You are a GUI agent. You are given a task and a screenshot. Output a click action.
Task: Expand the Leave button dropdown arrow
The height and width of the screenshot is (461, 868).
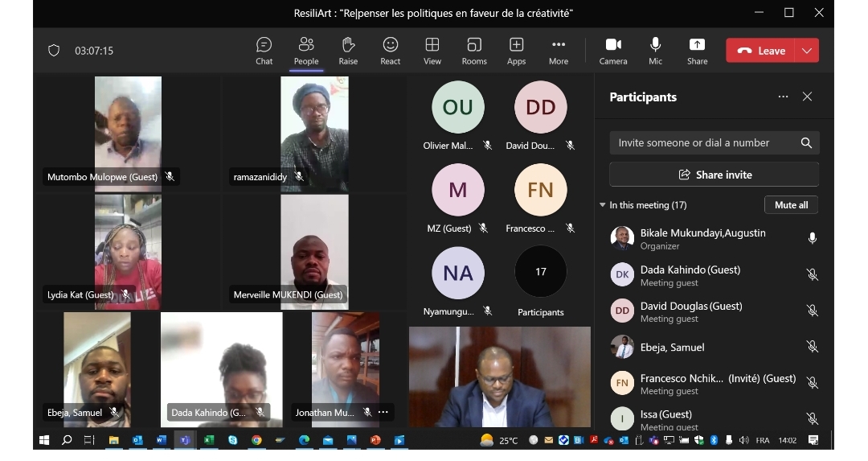pyautogui.click(x=807, y=51)
